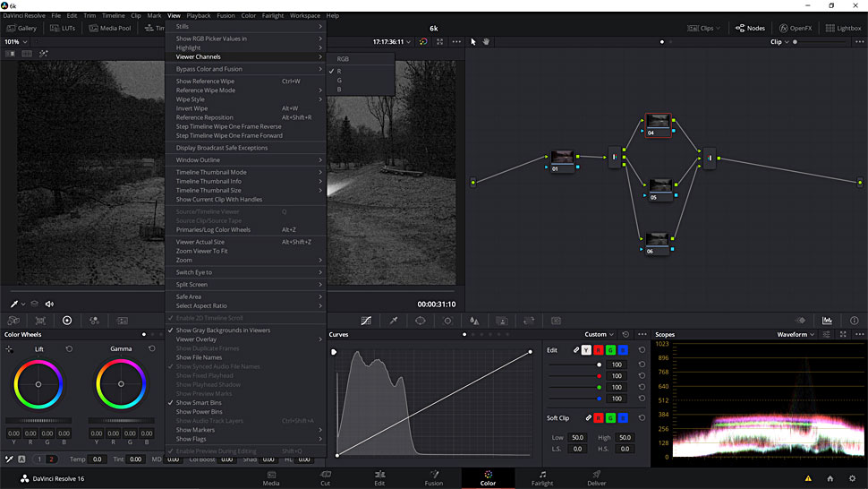This screenshot has height=489, width=868.
Task: Reset the Gamma color wheel
Action: coord(152,349)
